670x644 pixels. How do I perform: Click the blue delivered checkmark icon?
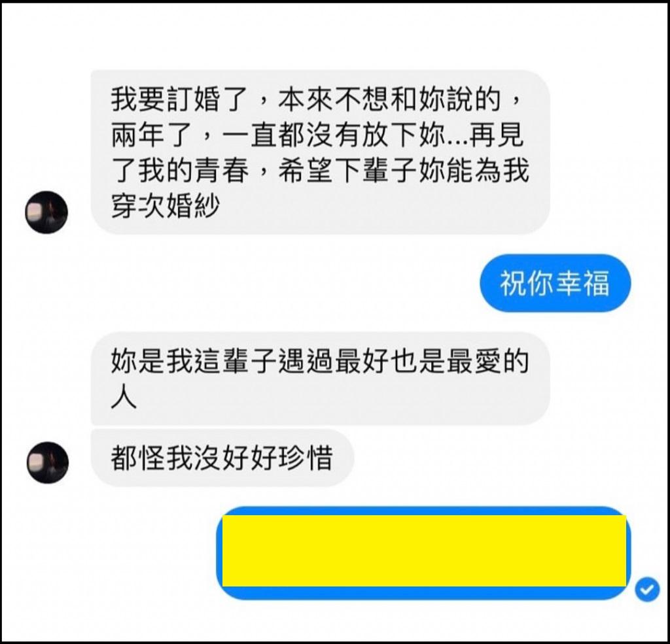pos(647,589)
